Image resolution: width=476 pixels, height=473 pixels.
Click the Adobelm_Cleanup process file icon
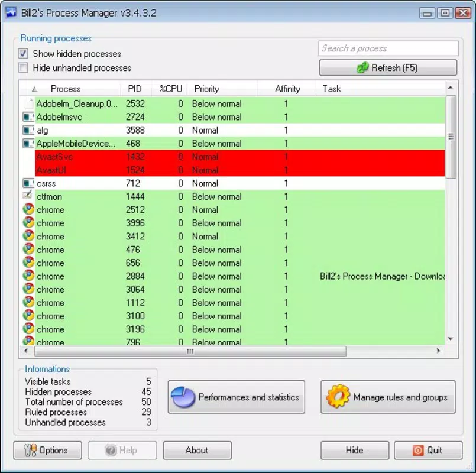click(28, 103)
